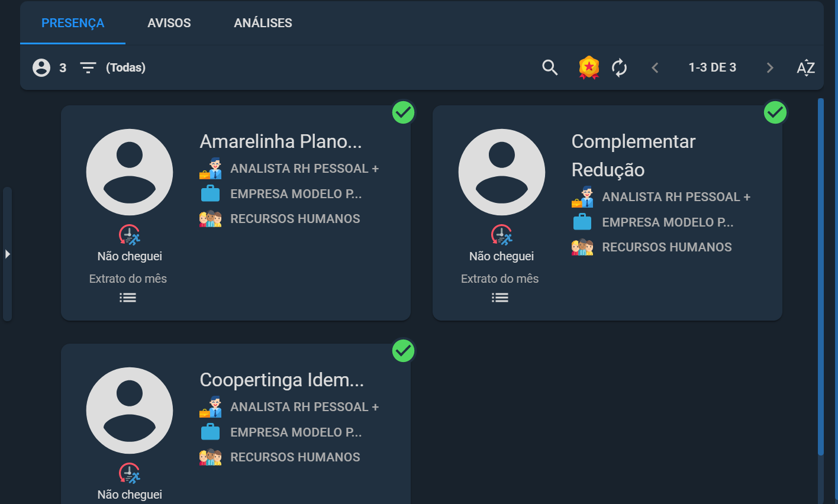The height and width of the screenshot is (504, 838).
Task: Click Complementar Redução avatar picture
Action: point(501,172)
